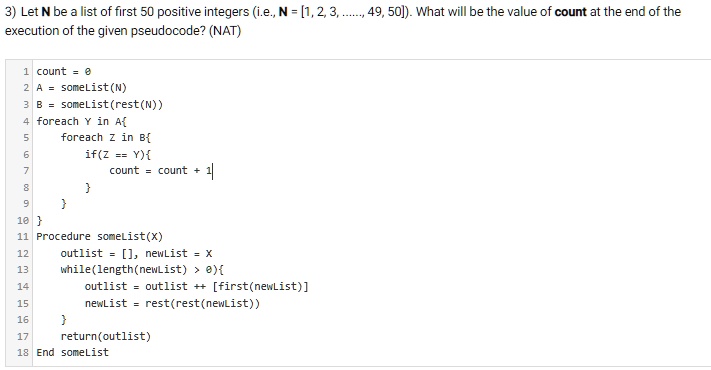Click 'newList = rest(rest(newList))' line

(x=172, y=303)
